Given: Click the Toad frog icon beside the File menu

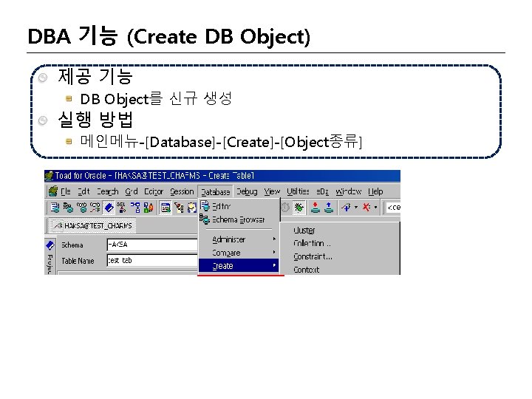Looking at the screenshot, I should tap(53, 191).
